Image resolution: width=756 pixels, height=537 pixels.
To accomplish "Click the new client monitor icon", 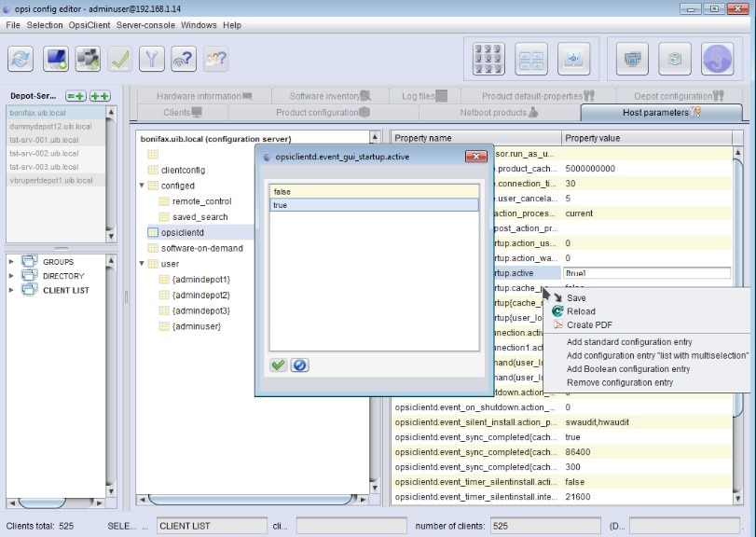I will 56,59.
